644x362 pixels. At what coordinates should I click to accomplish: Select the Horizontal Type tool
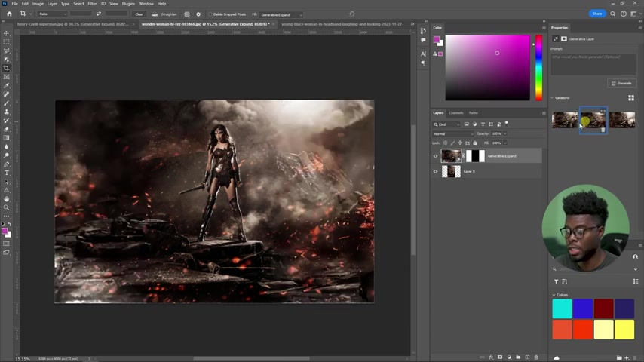(6, 173)
